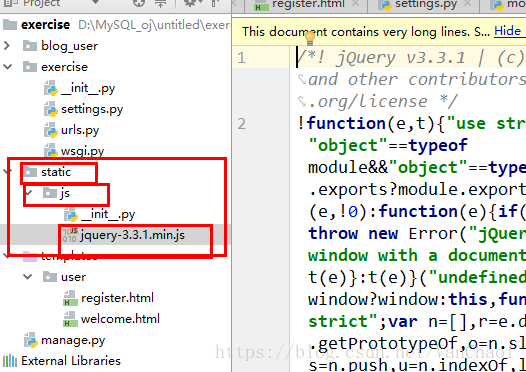
Task: Open __init__.py inside the js folder
Action: click(108, 214)
